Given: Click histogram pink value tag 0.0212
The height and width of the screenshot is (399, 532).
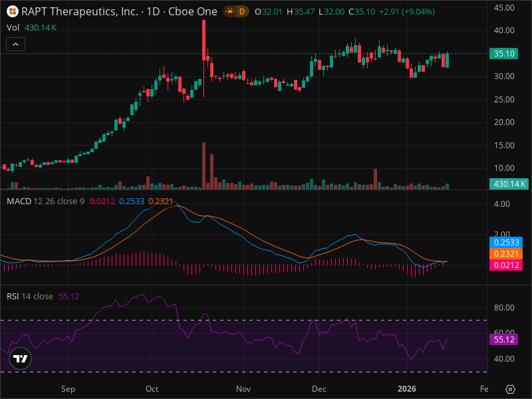Looking at the screenshot, I should [506, 265].
